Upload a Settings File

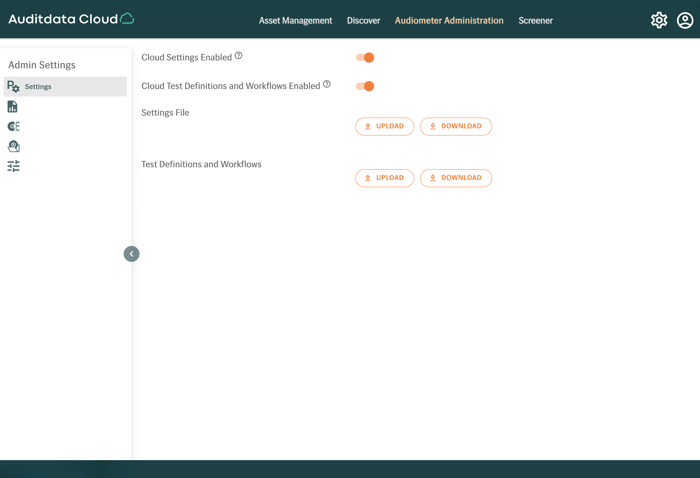tap(384, 126)
